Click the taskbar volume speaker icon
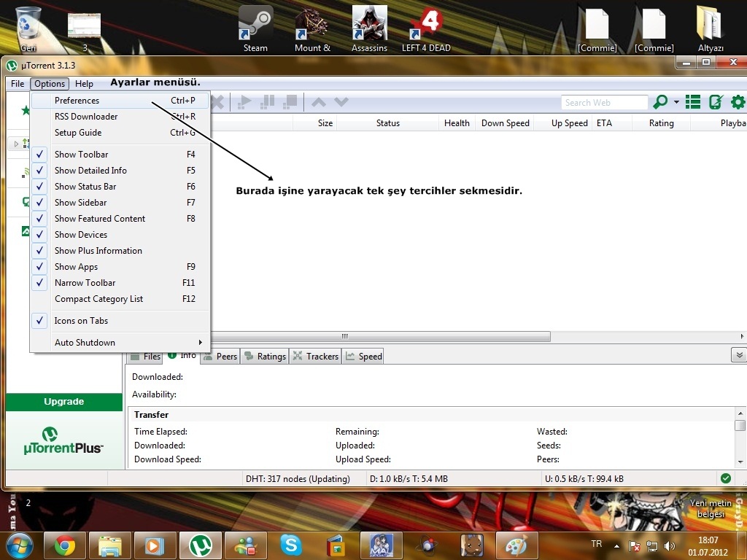The height and width of the screenshot is (560, 747). coord(669,546)
